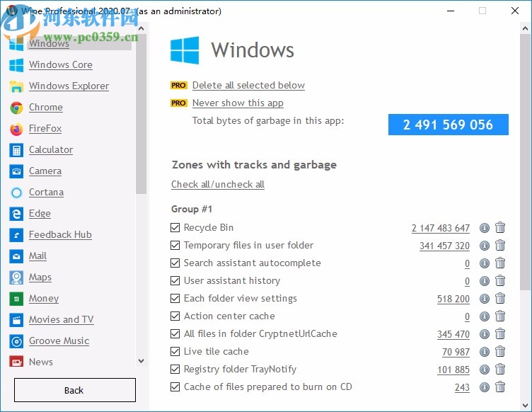
Task: Click the FireFox icon in sidebar
Action: click(x=16, y=129)
